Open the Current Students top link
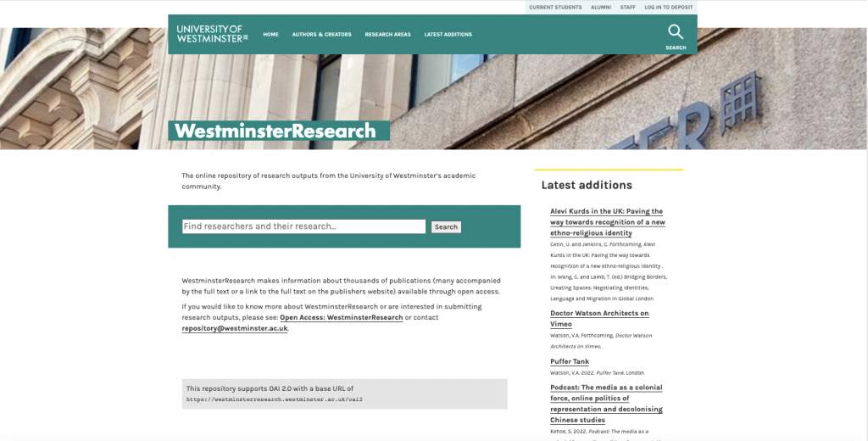This screenshot has height=441, width=868. click(555, 7)
